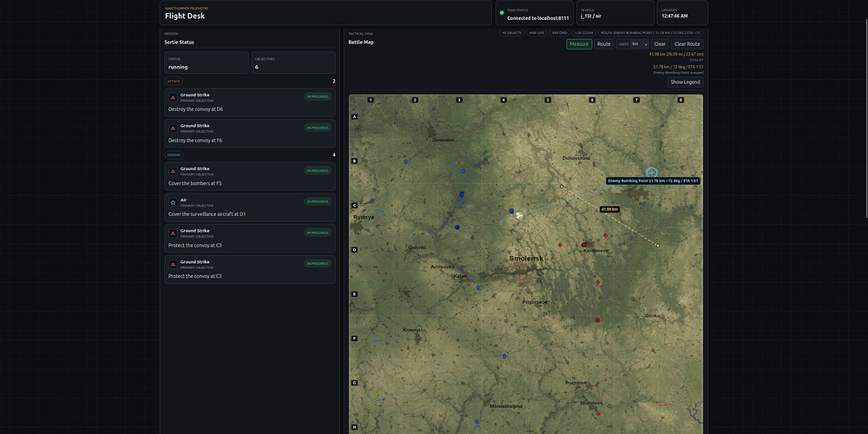The width and height of the screenshot is (868, 434).
Task: Click blue aircraft icon near Rydnya
Action: click(379, 211)
